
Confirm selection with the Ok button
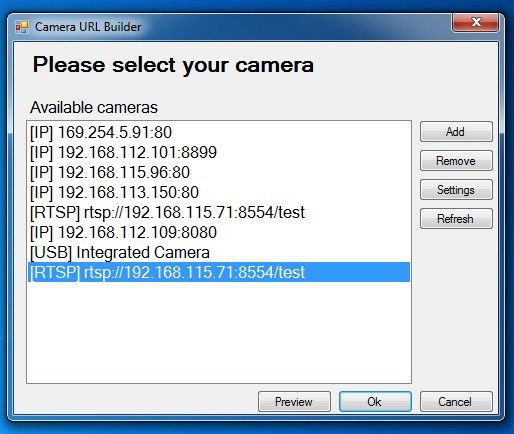pos(375,402)
